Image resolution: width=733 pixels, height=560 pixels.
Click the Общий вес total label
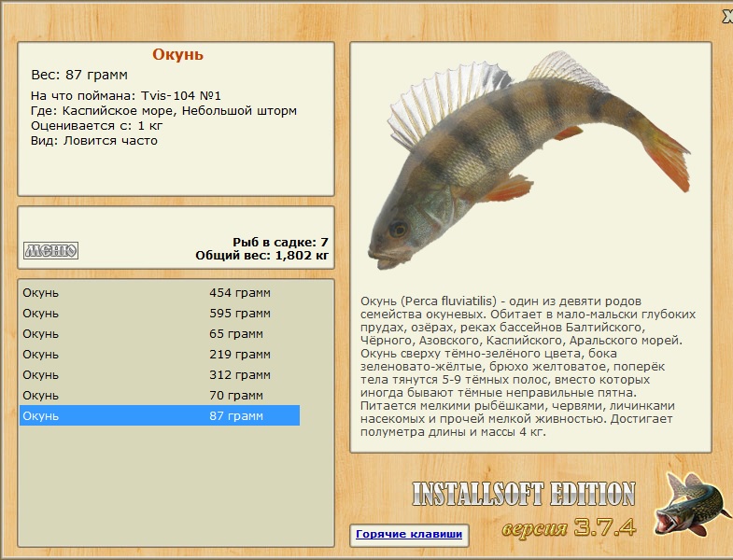coord(261,255)
